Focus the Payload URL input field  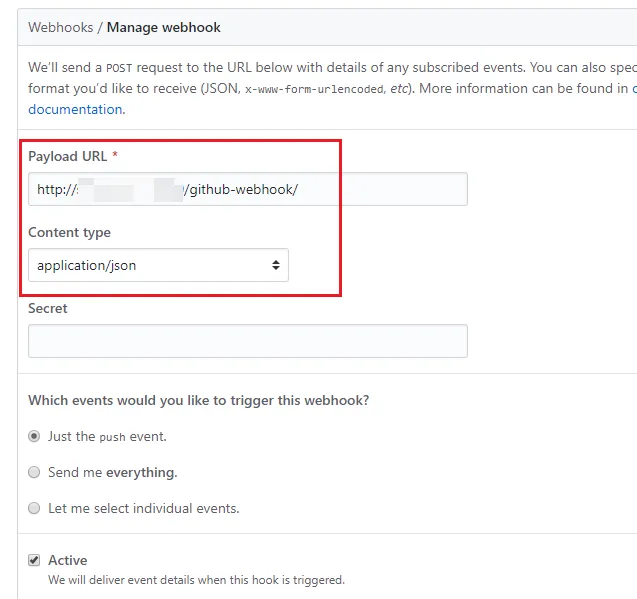tap(247, 189)
